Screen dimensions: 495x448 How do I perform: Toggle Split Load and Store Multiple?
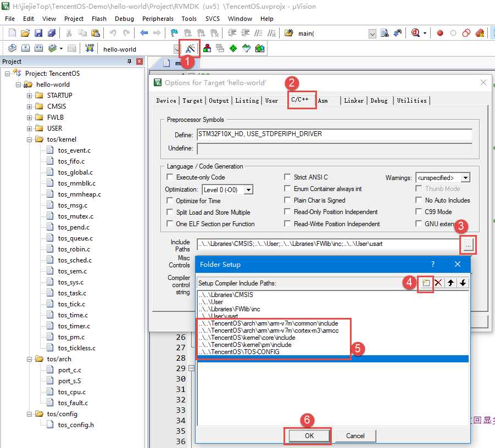click(170, 212)
